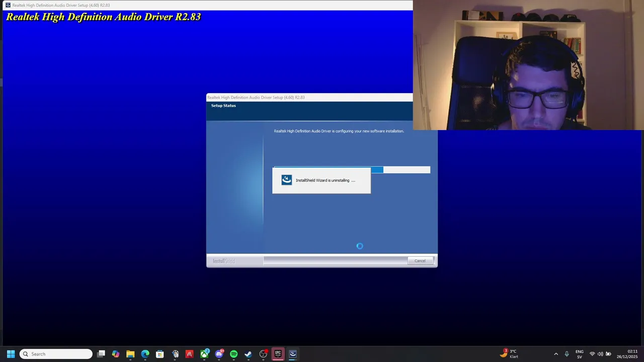
Task: Launch Copilot from the taskbar
Action: tap(116, 354)
